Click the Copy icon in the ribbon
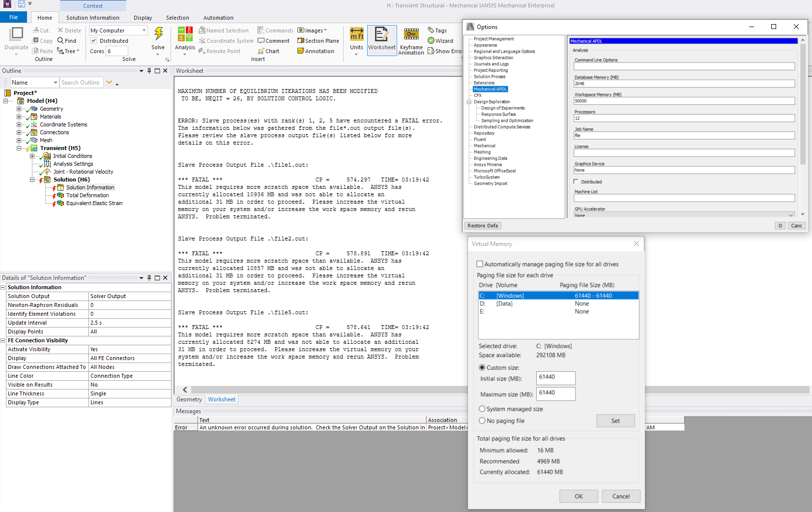 (x=36, y=41)
